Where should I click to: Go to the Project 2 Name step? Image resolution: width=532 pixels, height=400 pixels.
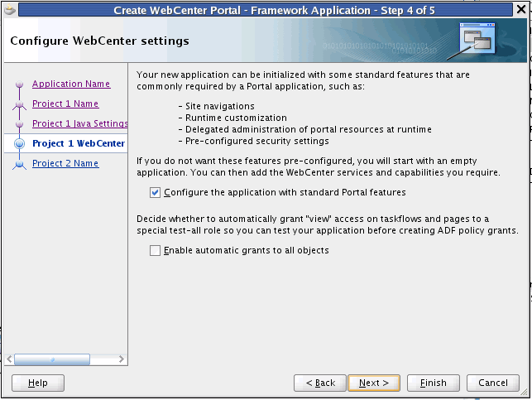(65, 163)
